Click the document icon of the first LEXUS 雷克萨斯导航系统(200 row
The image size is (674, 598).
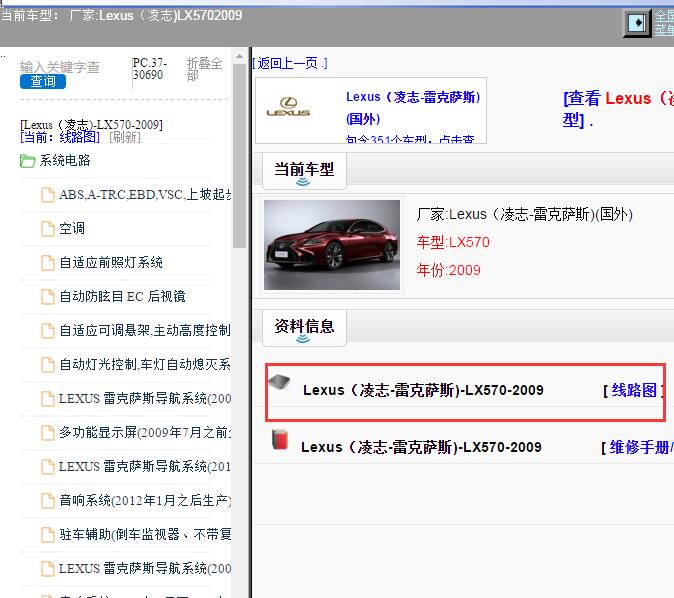pyautogui.click(x=48, y=399)
